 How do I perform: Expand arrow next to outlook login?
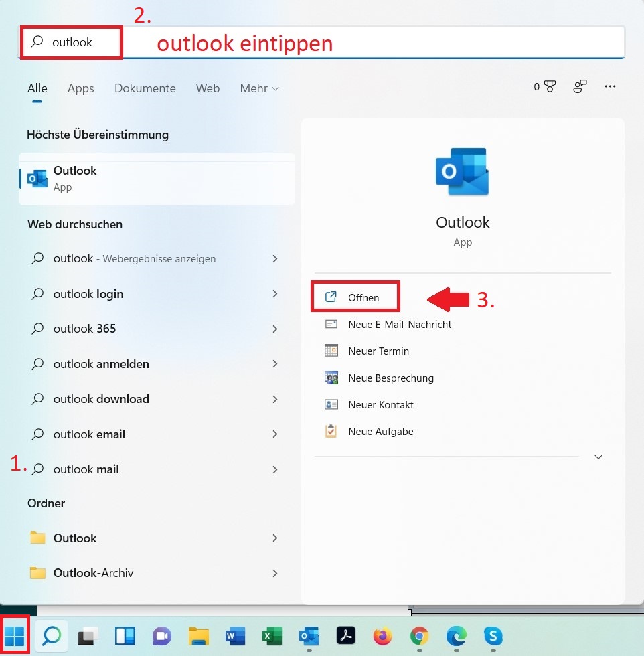[x=275, y=294]
